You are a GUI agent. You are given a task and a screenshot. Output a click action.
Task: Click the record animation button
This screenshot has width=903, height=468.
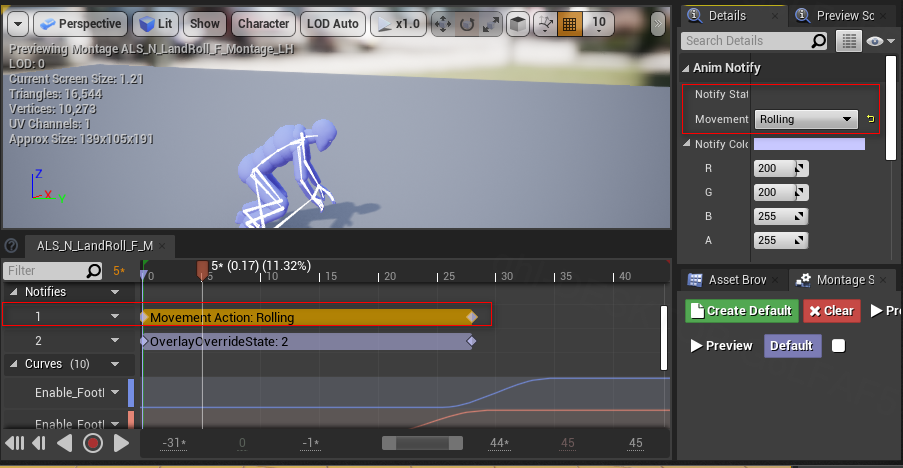(x=93, y=442)
